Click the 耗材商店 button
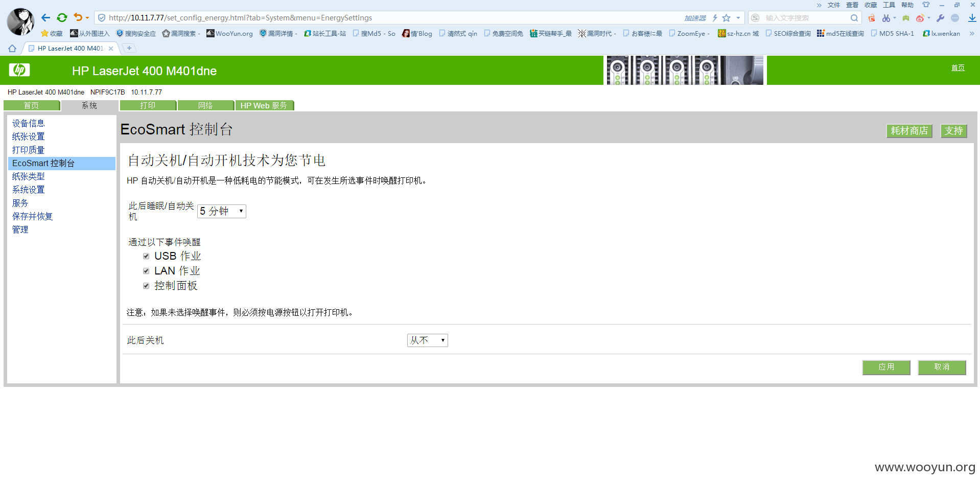Screen dimensions: 980x482 coord(909,131)
